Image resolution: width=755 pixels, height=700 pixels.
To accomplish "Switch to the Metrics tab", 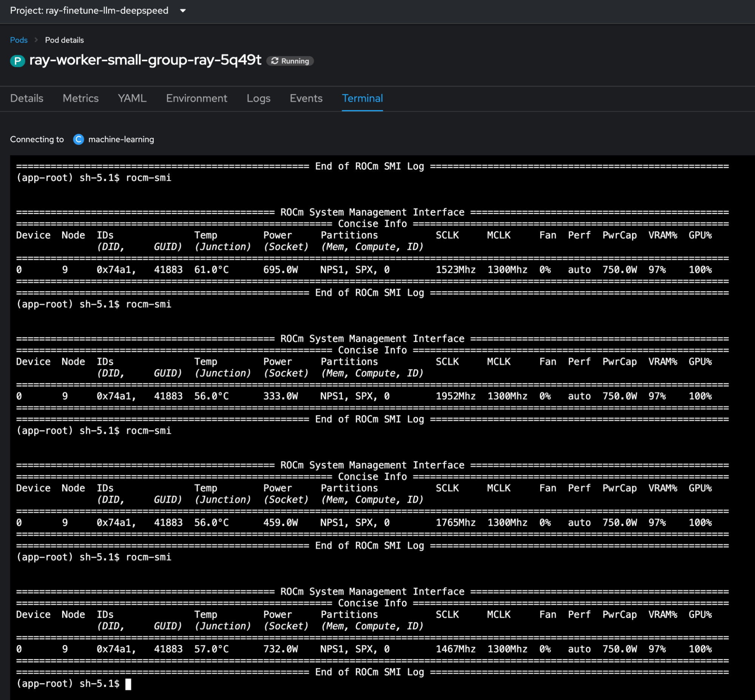I will pos(81,99).
